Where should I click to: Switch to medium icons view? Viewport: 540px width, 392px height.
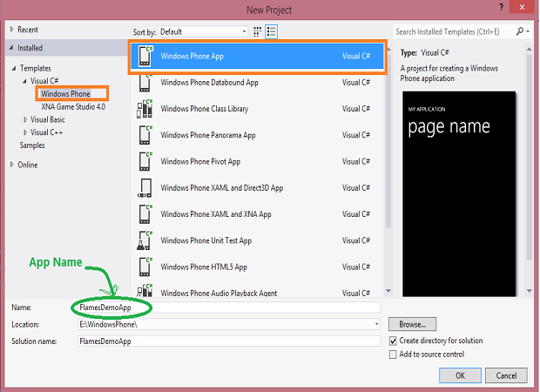(x=257, y=31)
